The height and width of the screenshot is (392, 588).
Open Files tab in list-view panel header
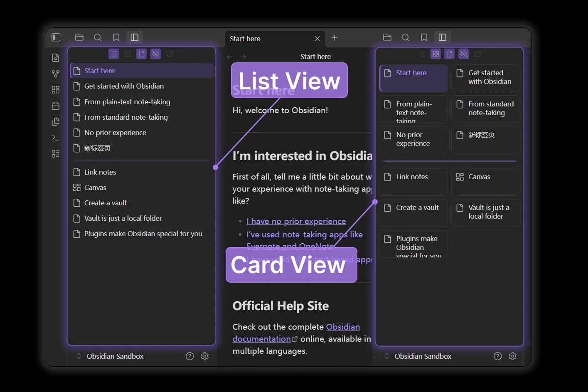pyautogui.click(x=79, y=37)
